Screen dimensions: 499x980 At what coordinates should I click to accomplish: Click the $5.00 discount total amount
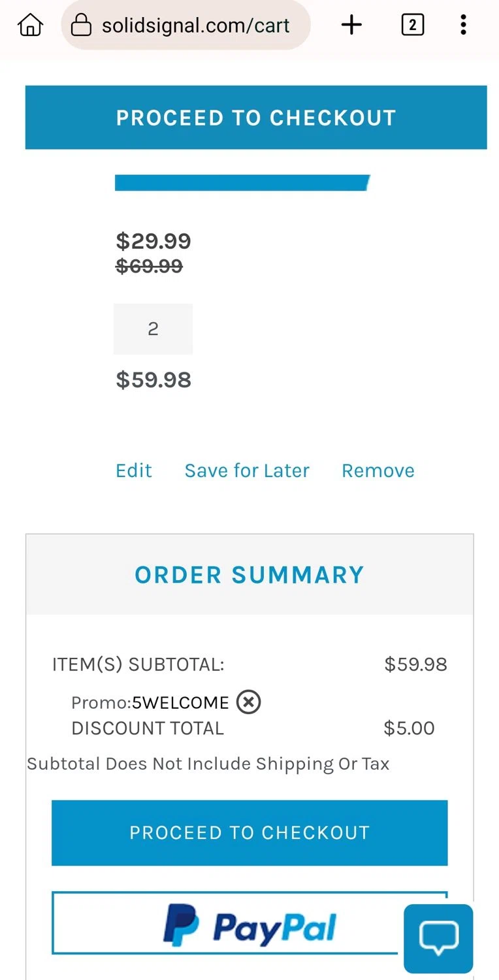(x=409, y=728)
